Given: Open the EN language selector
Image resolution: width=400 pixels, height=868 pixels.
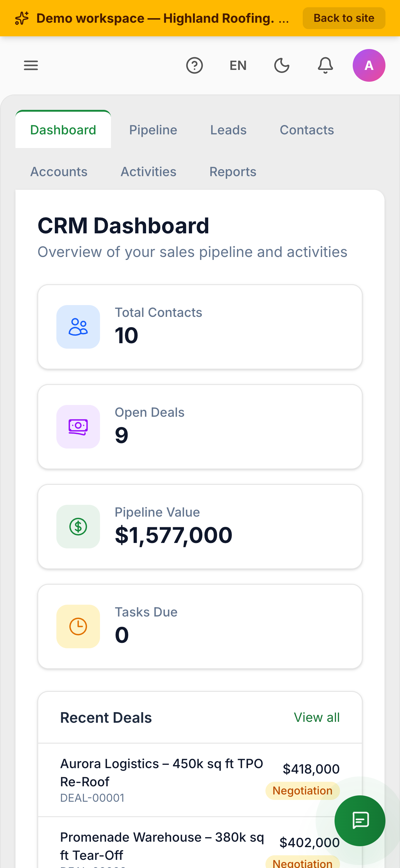Looking at the screenshot, I should point(238,65).
